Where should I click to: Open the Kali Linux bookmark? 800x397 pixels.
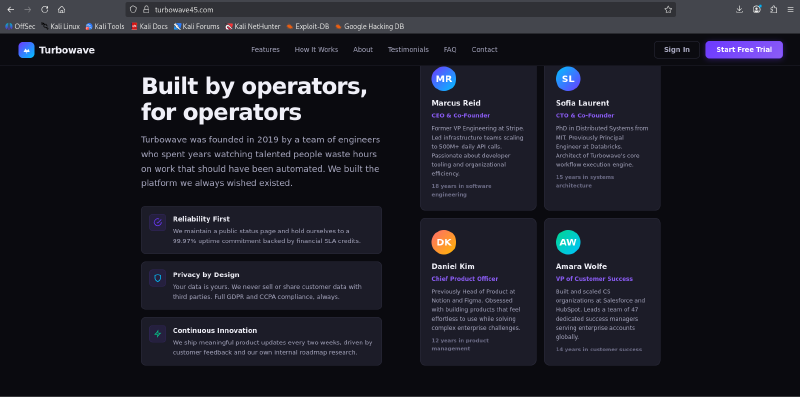(61, 26)
